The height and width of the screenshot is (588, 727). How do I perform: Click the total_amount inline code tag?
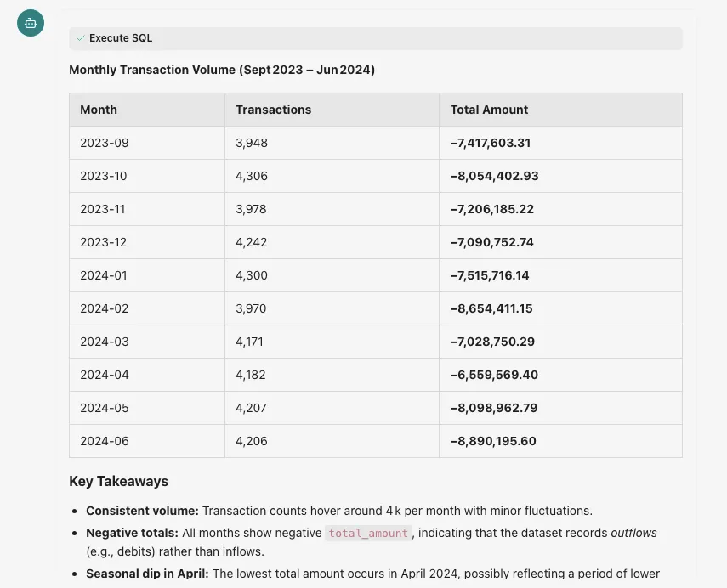(368, 533)
